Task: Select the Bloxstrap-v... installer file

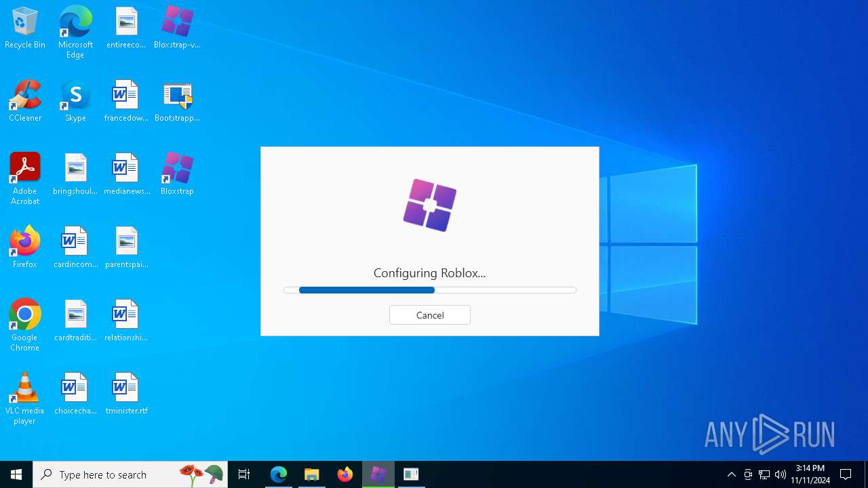Action: pos(177,28)
